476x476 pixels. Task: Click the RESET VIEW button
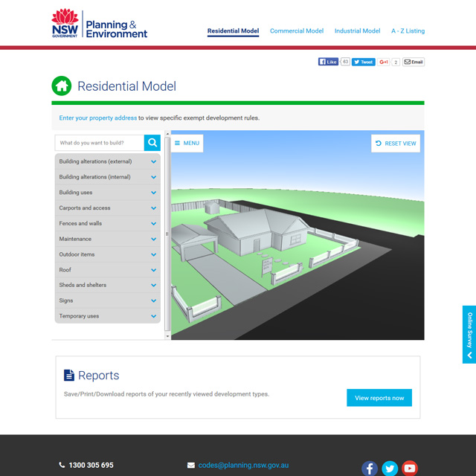coord(396,144)
